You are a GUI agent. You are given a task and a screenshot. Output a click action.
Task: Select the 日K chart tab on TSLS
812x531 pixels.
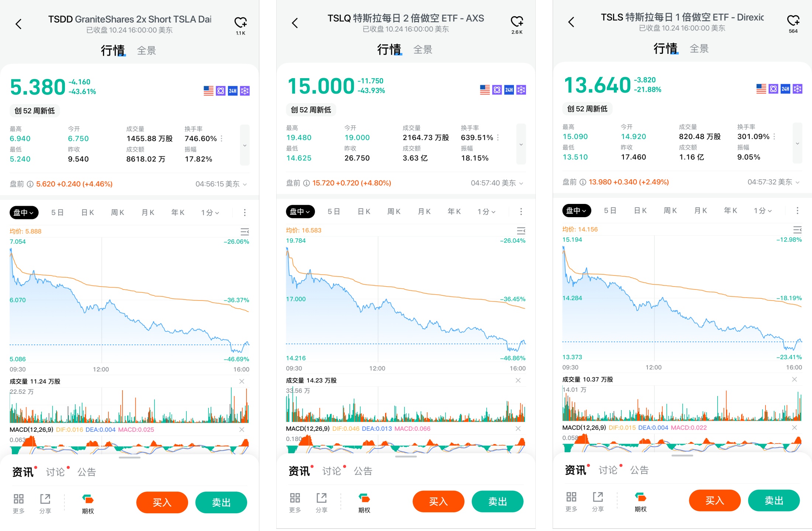click(x=640, y=211)
